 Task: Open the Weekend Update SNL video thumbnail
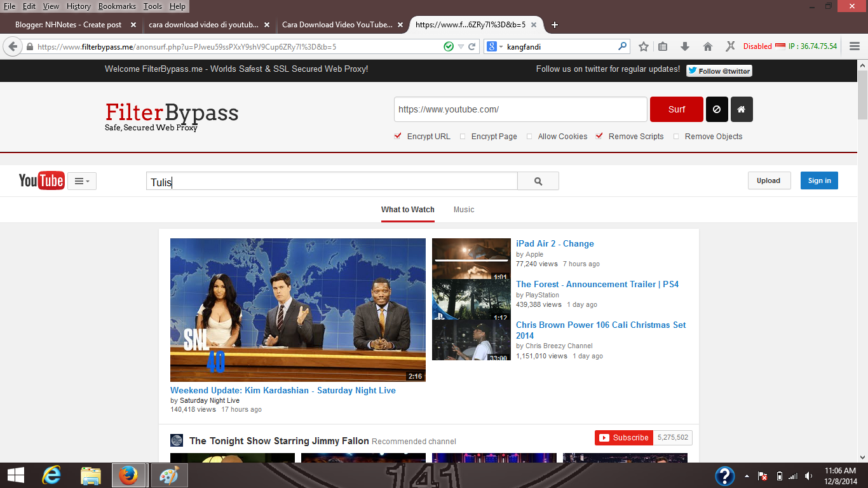pos(297,309)
